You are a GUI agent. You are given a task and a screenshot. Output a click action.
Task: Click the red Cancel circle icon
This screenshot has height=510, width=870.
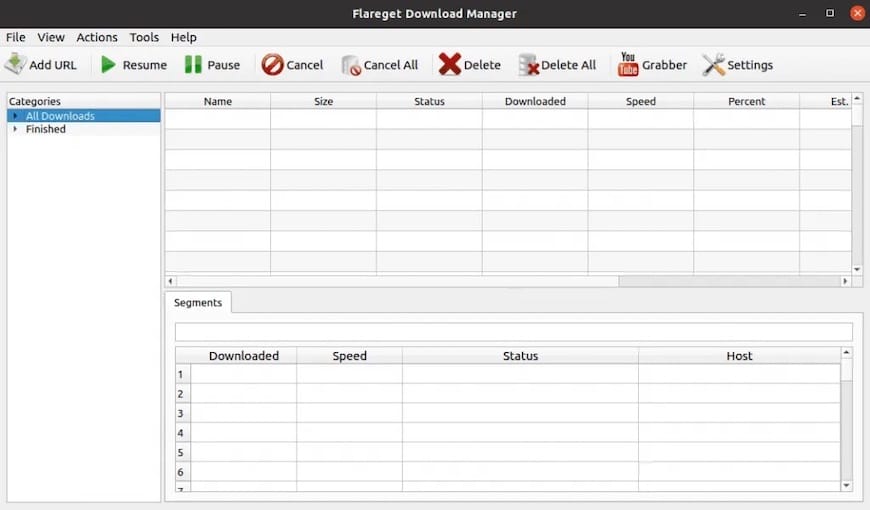pos(272,64)
